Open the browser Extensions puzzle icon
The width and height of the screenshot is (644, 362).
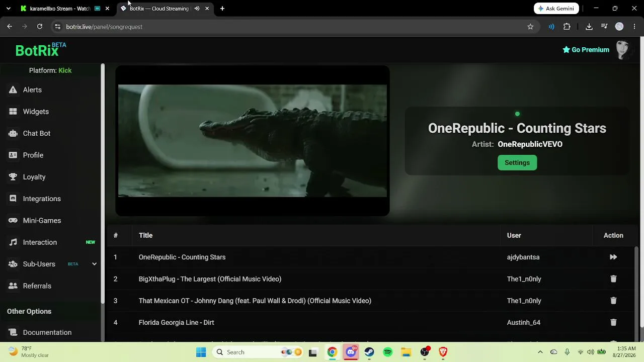[x=567, y=27]
